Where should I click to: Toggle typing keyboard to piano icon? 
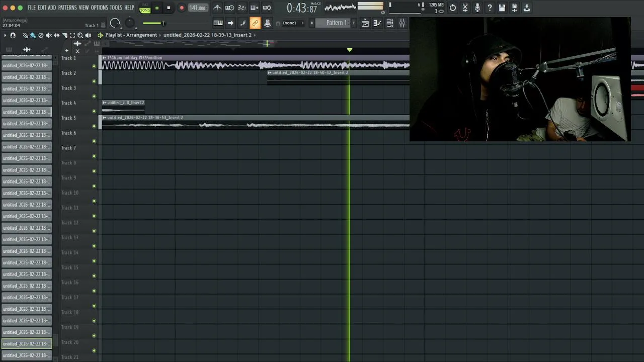[x=218, y=23]
